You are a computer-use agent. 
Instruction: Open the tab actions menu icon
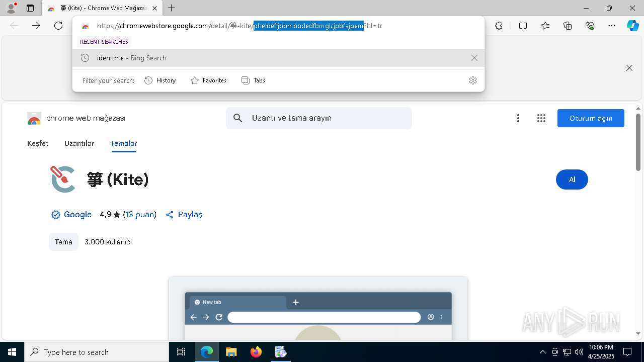[x=30, y=8]
